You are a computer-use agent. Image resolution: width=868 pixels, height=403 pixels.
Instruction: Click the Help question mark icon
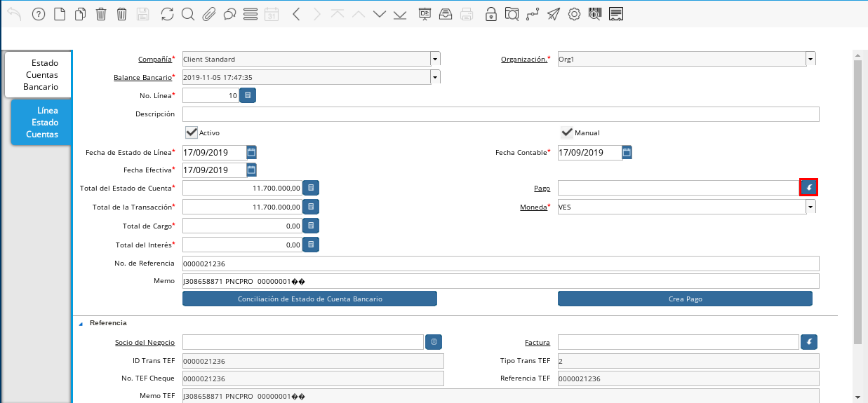[x=39, y=14]
